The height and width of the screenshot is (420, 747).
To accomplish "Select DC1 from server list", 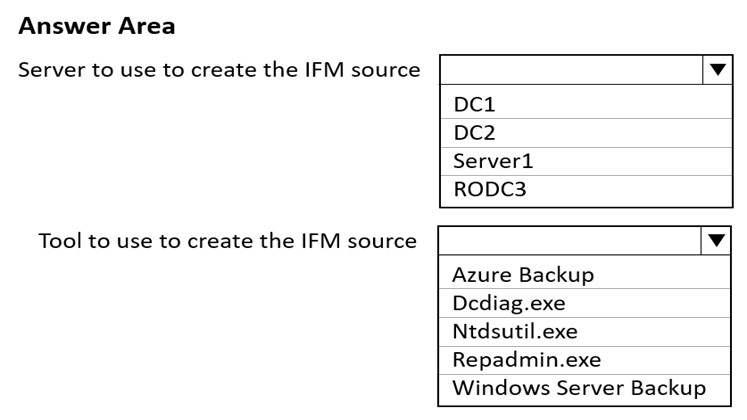I will click(586, 104).
